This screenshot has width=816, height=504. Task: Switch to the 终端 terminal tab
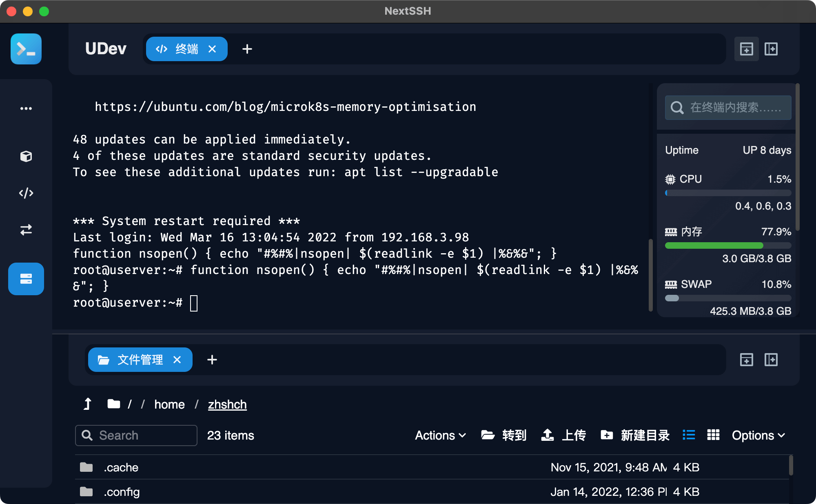coord(186,49)
